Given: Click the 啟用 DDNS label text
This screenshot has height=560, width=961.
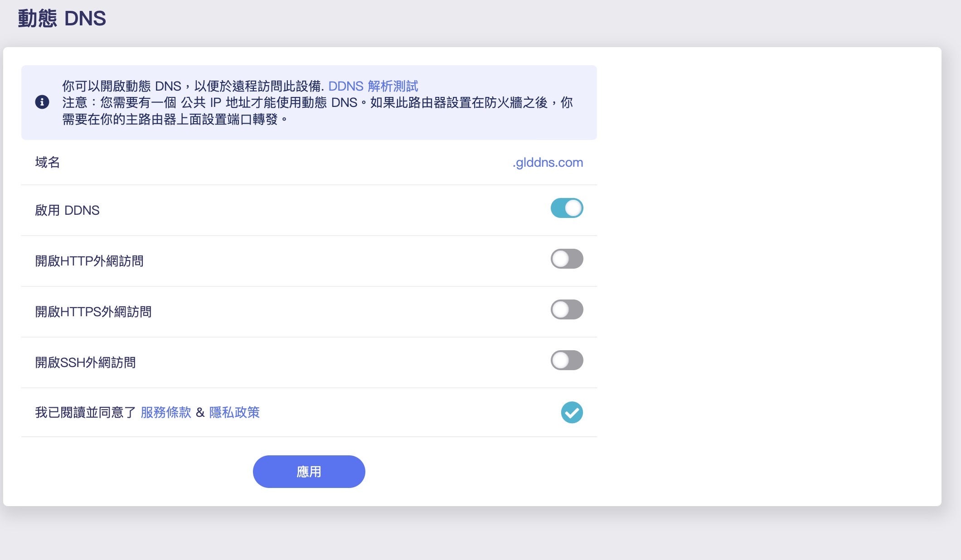Looking at the screenshot, I should pyautogui.click(x=67, y=210).
